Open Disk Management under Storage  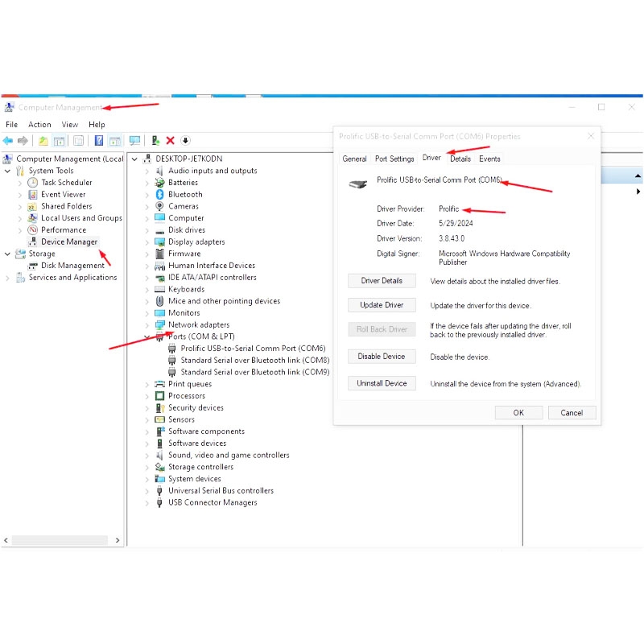pyautogui.click(x=72, y=266)
